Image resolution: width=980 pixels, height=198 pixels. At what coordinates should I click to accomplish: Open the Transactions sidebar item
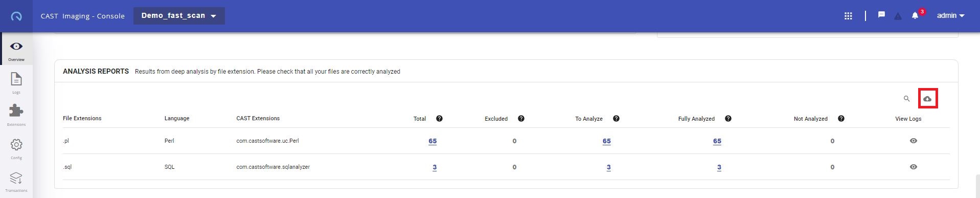[16, 182]
